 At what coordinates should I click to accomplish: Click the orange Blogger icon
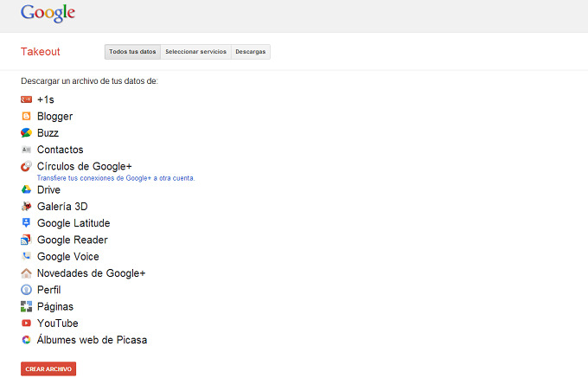coord(26,116)
